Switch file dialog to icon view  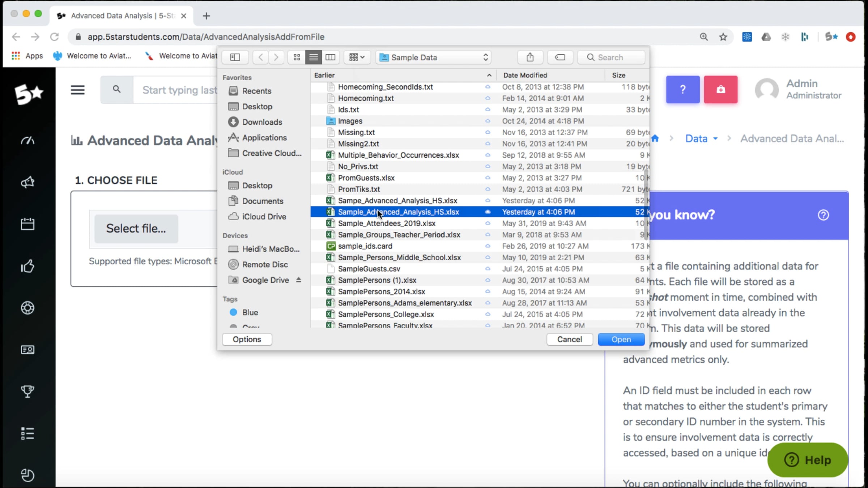click(x=297, y=57)
